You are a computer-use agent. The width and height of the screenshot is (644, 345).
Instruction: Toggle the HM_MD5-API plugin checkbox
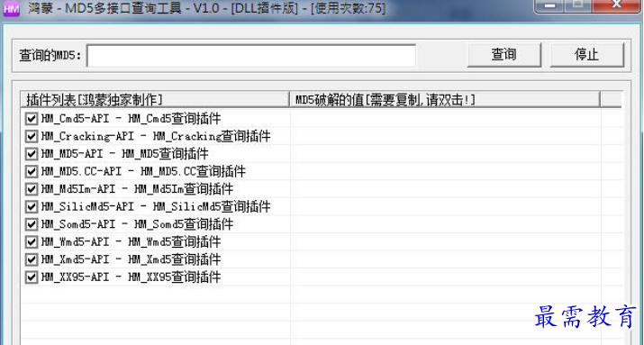pyautogui.click(x=32, y=154)
